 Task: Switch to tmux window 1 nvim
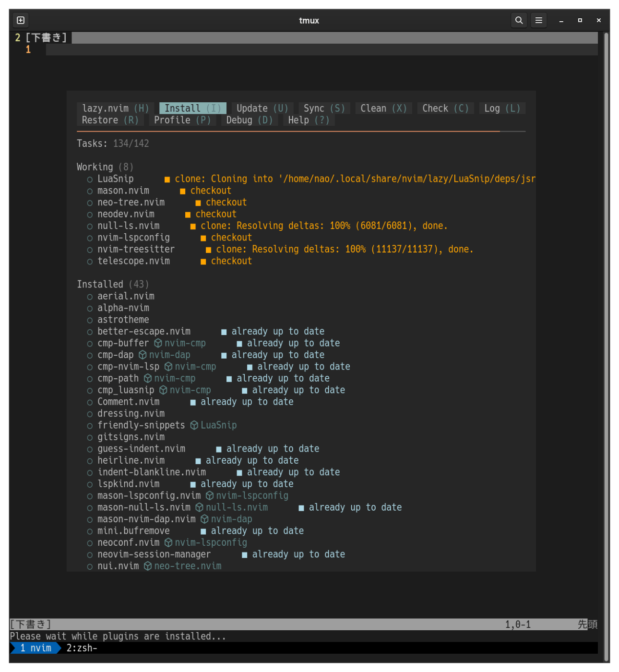[x=36, y=648]
